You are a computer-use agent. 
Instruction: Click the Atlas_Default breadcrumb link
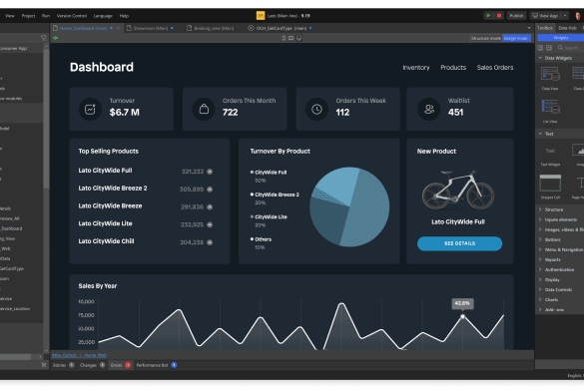pyautogui.click(x=64, y=355)
